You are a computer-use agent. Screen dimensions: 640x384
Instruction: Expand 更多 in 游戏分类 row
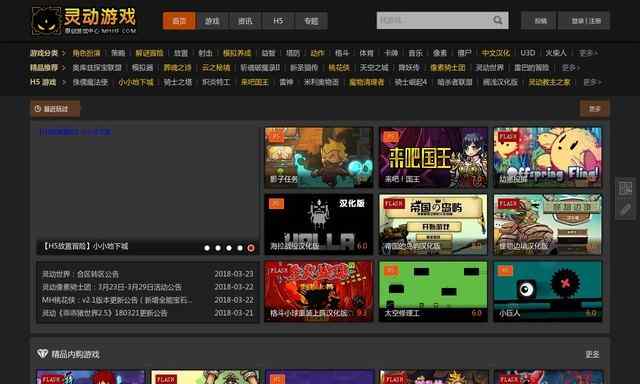coord(588,53)
